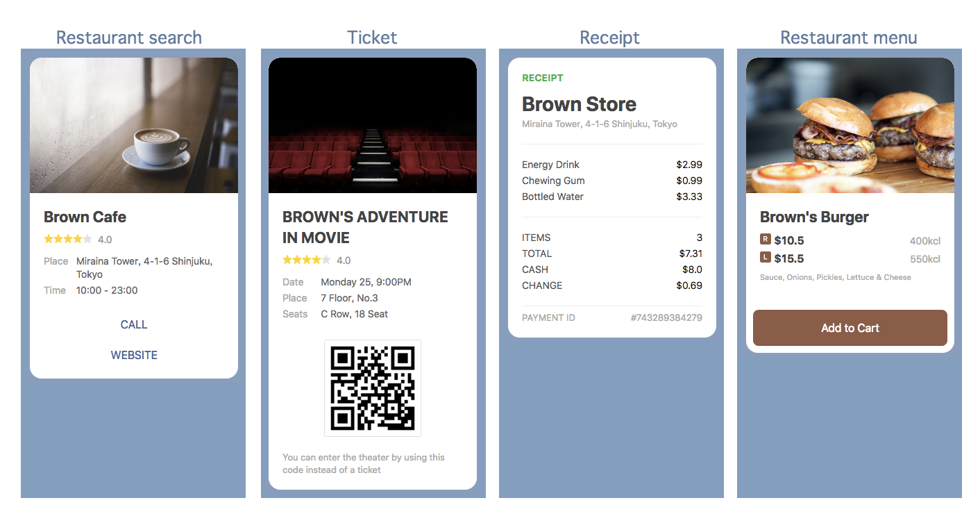Select the $10.5 regular price
980x514 pixels.
click(789, 240)
